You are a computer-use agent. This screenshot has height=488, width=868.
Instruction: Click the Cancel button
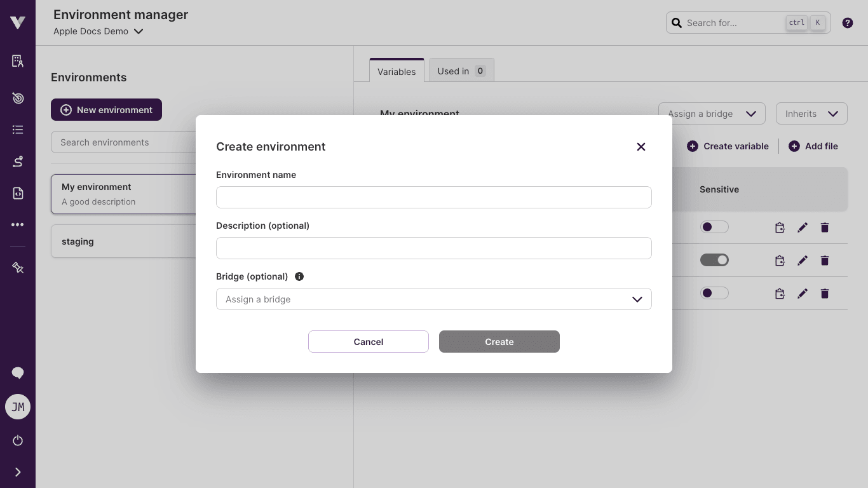point(368,342)
